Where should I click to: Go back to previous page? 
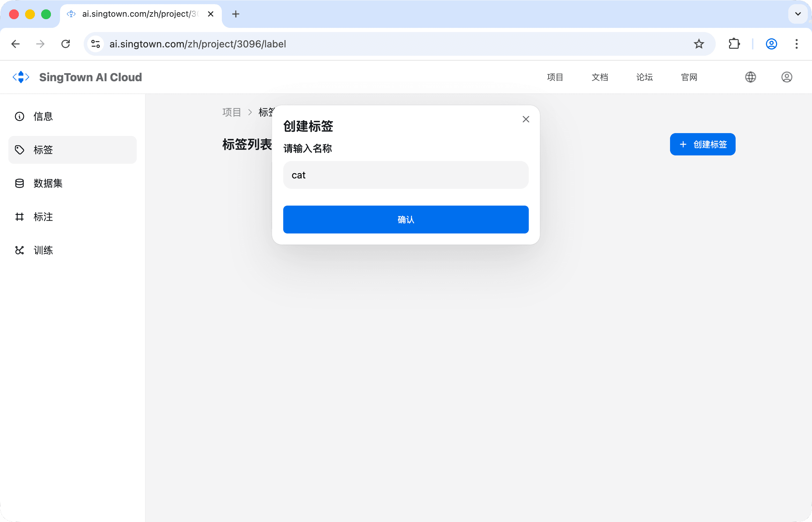[16, 44]
